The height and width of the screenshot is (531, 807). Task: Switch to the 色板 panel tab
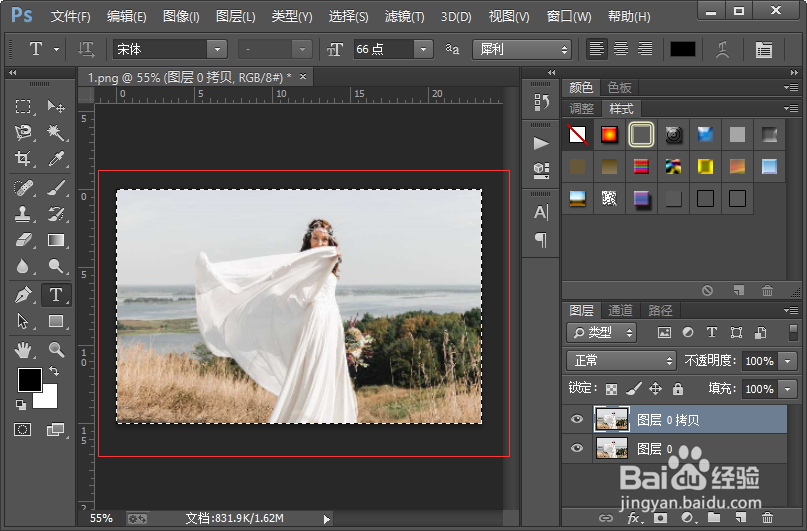(620, 87)
